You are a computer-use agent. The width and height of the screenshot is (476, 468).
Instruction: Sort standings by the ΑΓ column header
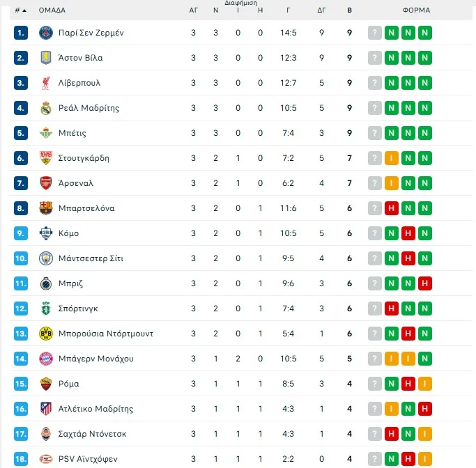[x=193, y=10]
